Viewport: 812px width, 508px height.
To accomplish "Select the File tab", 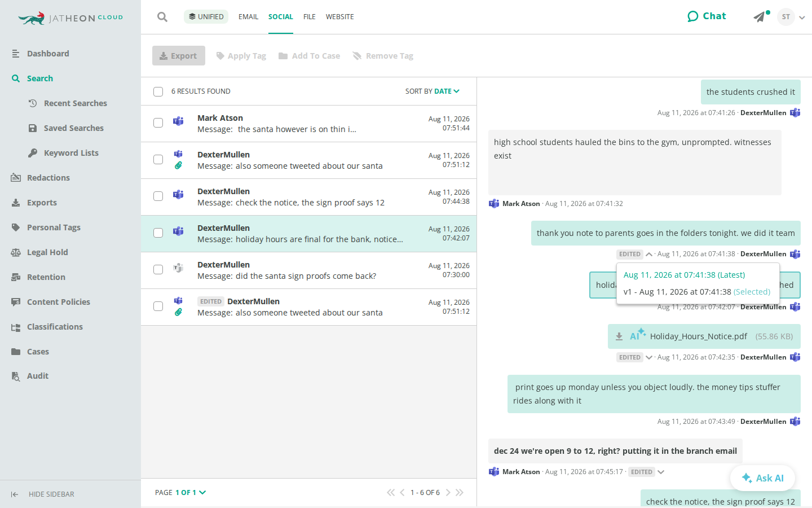I will pyautogui.click(x=310, y=17).
